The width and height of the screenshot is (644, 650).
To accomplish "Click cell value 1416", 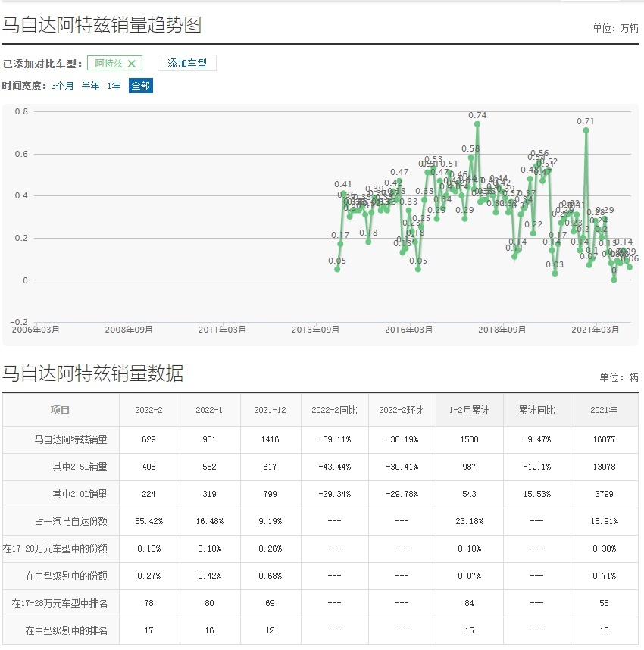I will [270, 439].
